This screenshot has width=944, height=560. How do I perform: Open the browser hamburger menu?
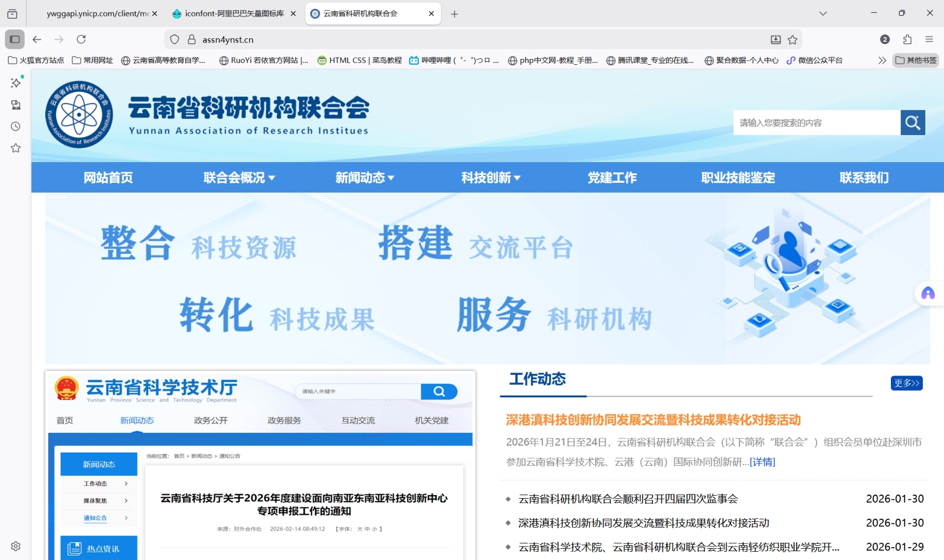click(x=930, y=39)
